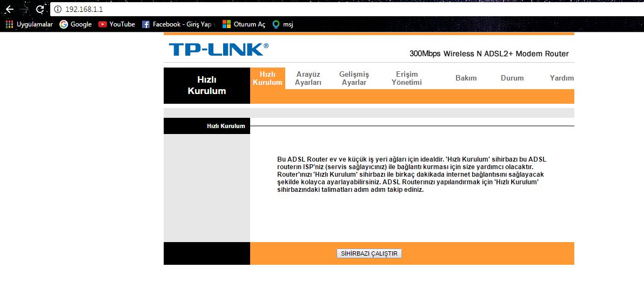This screenshot has width=644, height=281.
Task: Open the Oturum Aç Microsoft bookmark
Action: pyautogui.click(x=244, y=24)
